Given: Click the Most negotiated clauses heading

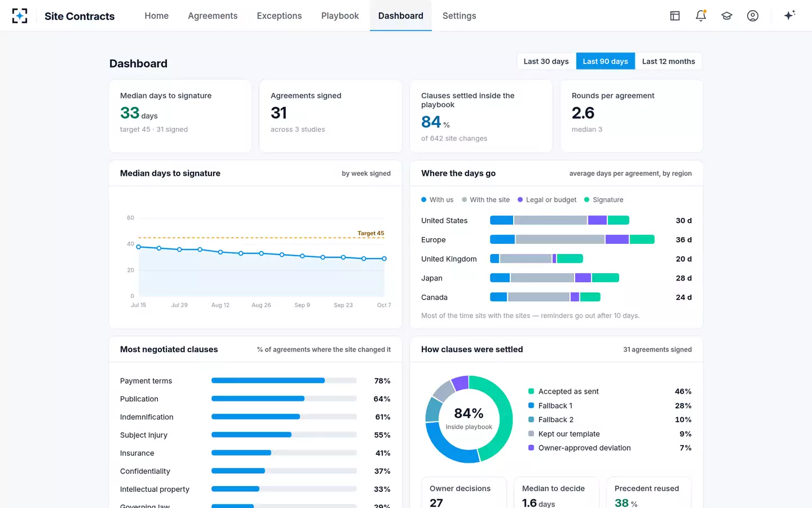Looking at the screenshot, I should [x=169, y=349].
